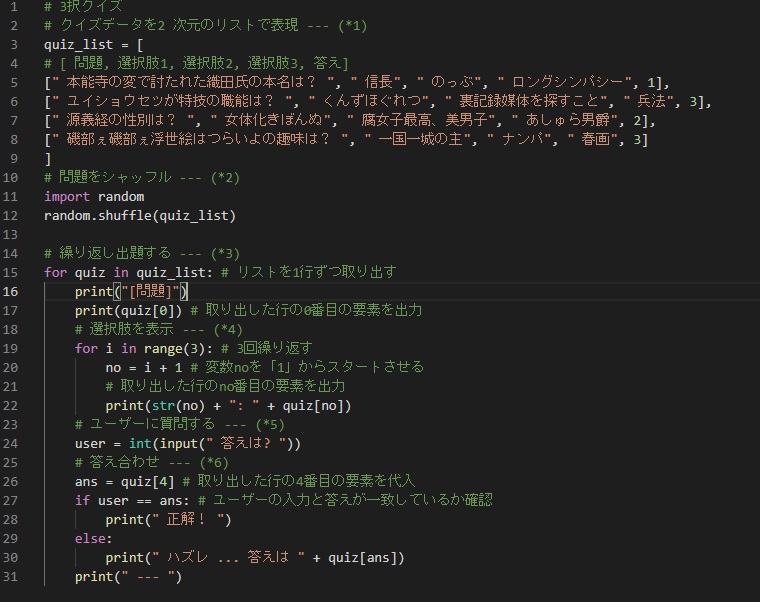Click the 源義経の性別は quiz entry on line 7
Screen dimensions: 760x602
pyautogui.click(x=349, y=120)
